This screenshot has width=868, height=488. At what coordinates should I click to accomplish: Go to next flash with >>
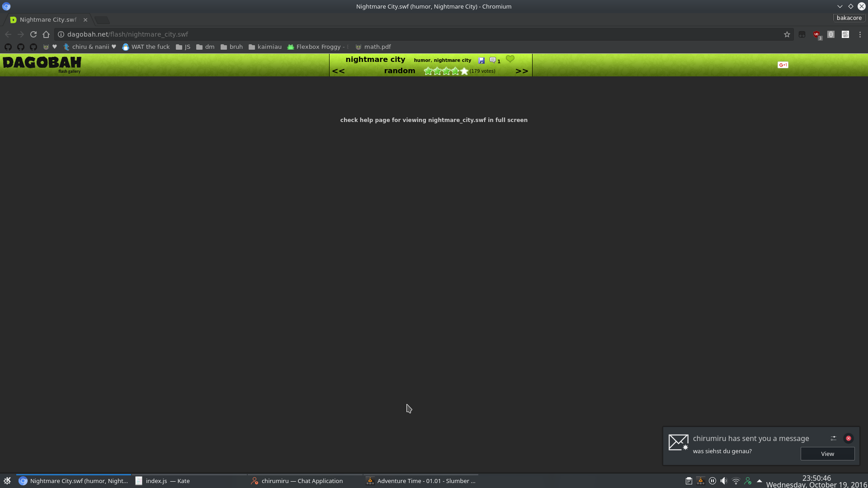(x=522, y=71)
